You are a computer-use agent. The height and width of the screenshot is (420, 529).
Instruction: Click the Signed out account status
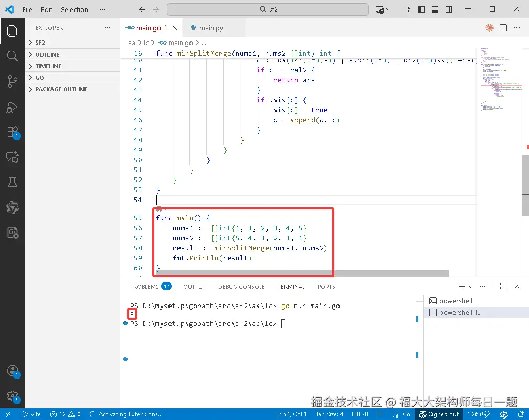439,414
